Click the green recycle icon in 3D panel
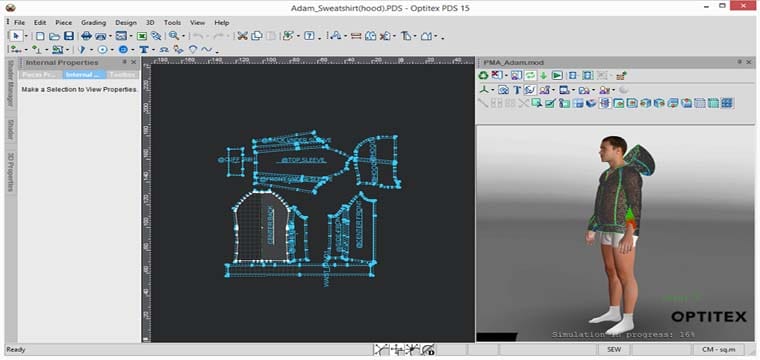This screenshot has width=760, height=360. point(483,75)
